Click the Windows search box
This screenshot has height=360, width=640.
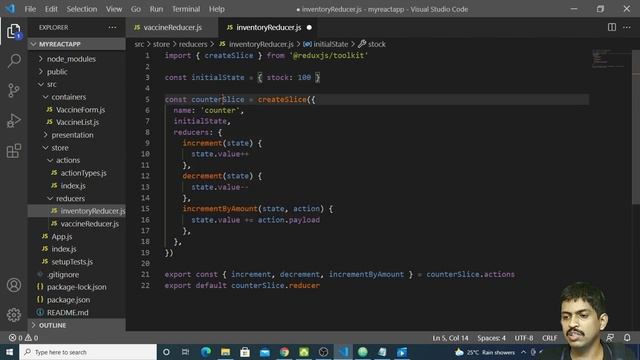coord(88,352)
